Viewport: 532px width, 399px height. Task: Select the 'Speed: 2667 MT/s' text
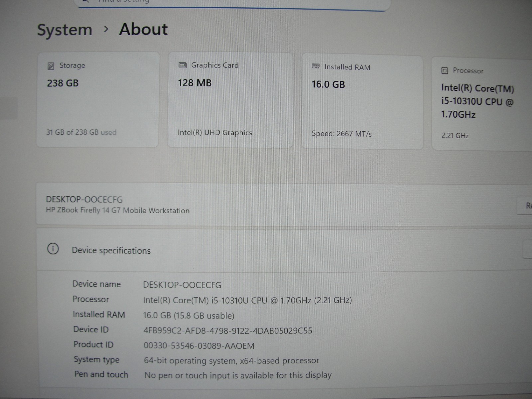pos(341,134)
